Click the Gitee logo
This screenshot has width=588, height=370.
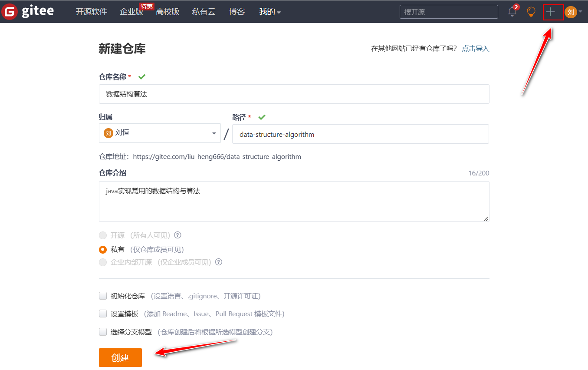[28, 12]
